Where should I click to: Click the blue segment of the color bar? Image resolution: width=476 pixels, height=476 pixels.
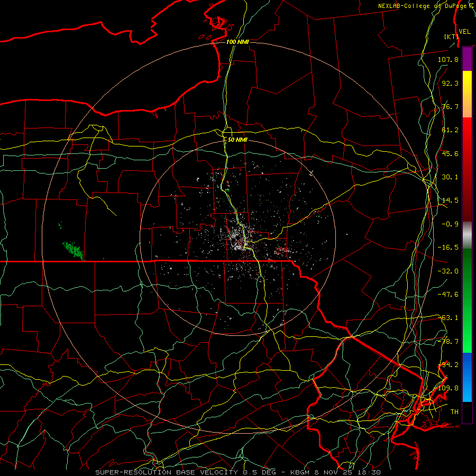[x=467, y=377]
